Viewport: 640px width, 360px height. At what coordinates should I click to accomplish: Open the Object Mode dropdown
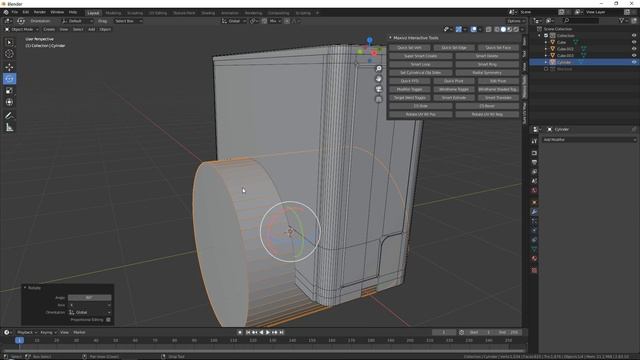[x=21, y=29]
